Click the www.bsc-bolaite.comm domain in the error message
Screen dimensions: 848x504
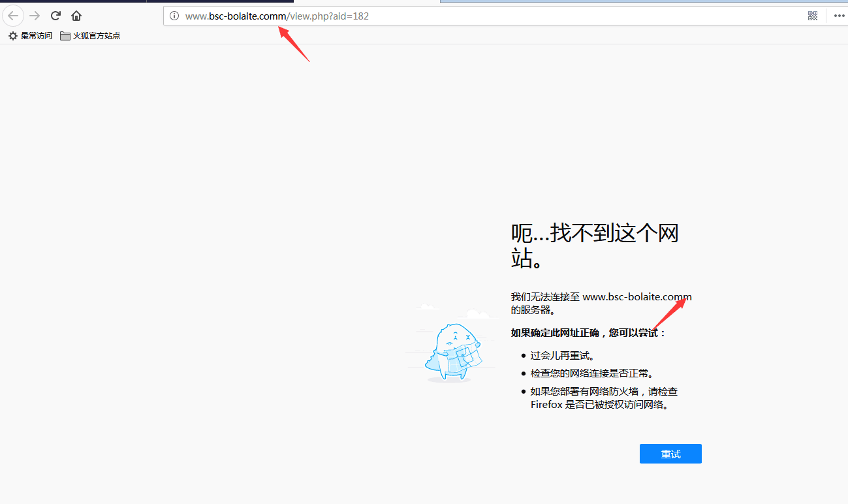(636, 297)
